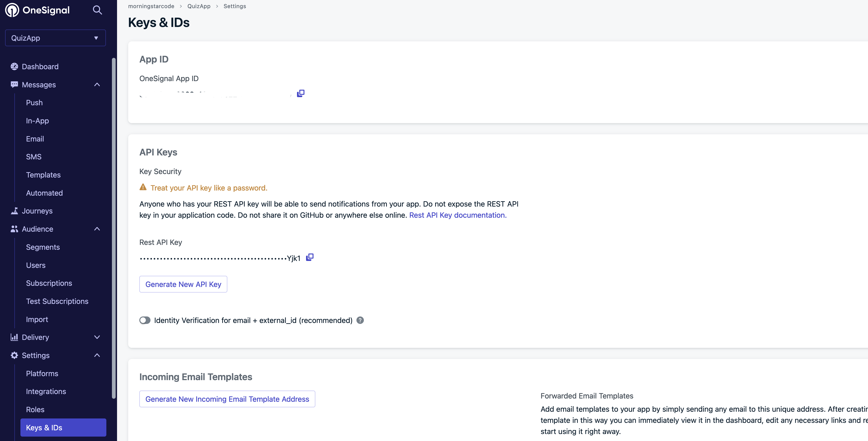Collapse the Audience section

tap(97, 229)
